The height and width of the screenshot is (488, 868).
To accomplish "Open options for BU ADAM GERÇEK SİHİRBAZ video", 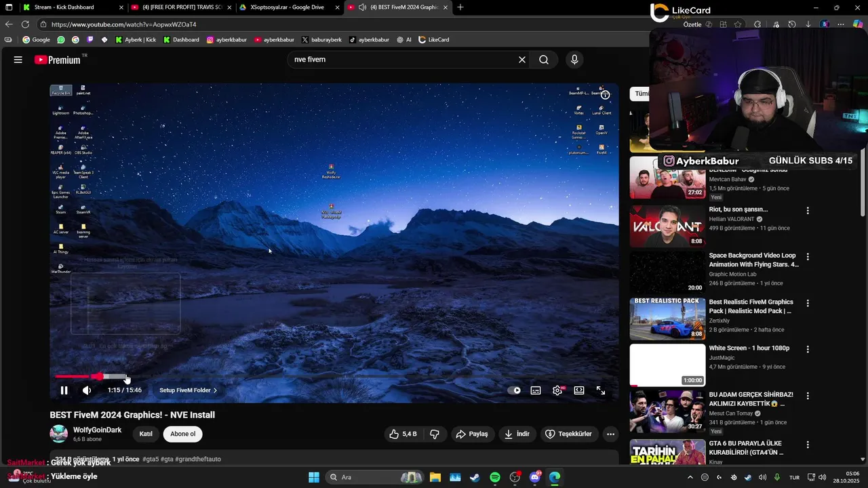I will (808, 395).
